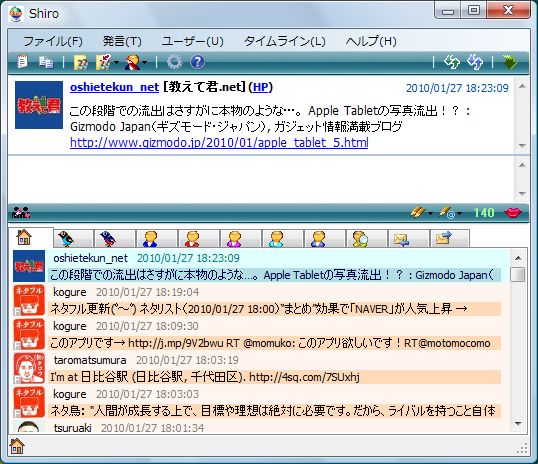Open the blue question mark help icon

(x=197, y=62)
